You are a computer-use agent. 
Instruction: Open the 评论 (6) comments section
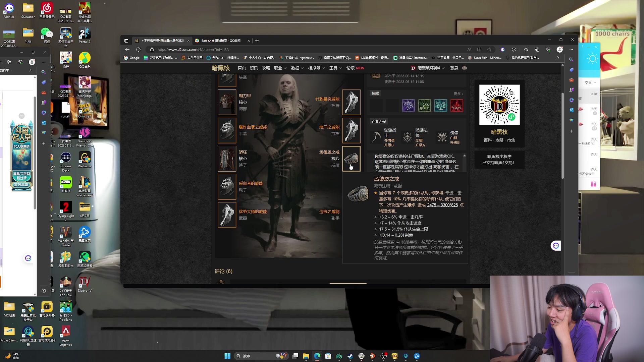(x=223, y=271)
